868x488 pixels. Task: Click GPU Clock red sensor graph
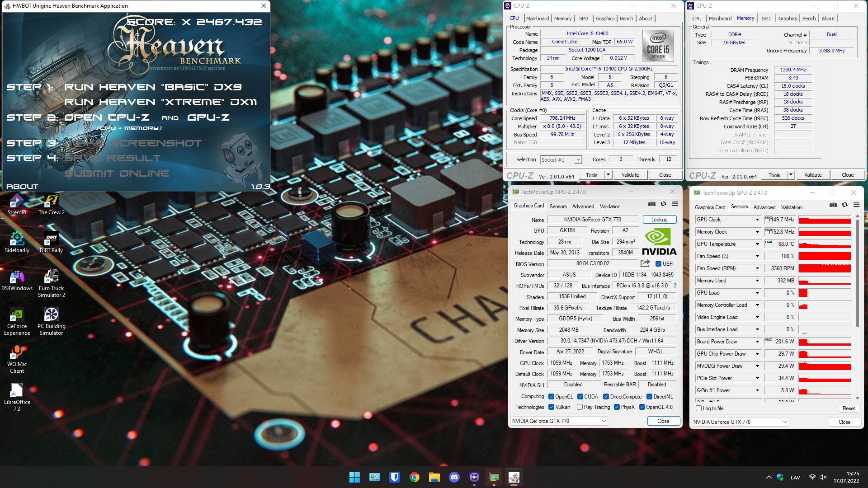coord(825,220)
